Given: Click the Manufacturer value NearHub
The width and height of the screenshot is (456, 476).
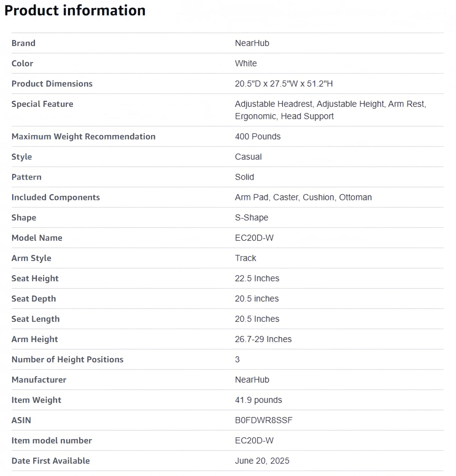Looking at the screenshot, I should (252, 380).
